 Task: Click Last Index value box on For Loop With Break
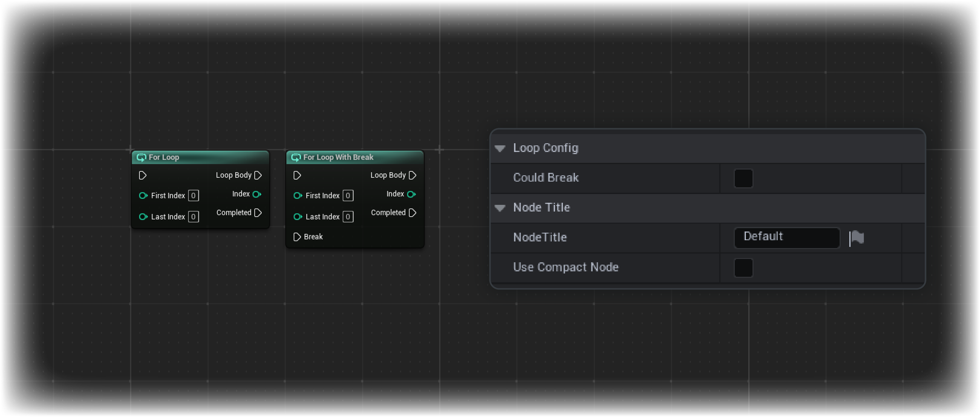click(348, 217)
